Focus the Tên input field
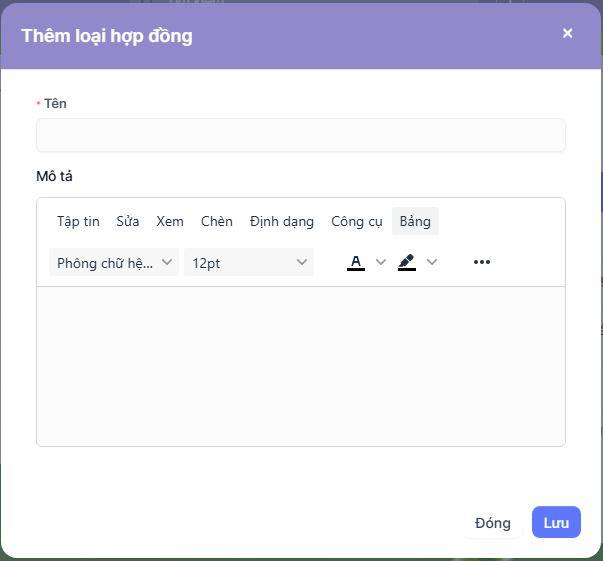Viewport: 603px width, 561px height. tap(300, 135)
